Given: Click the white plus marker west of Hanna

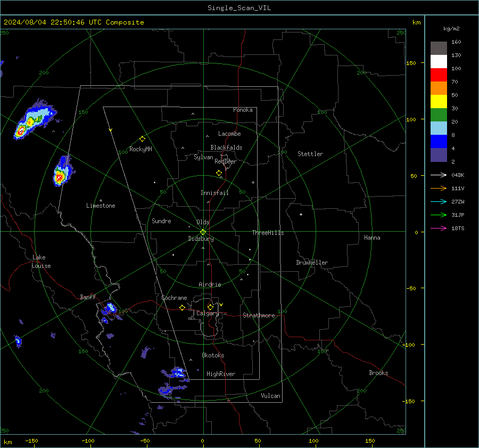Looking at the screenshot, I should [301, 214].
